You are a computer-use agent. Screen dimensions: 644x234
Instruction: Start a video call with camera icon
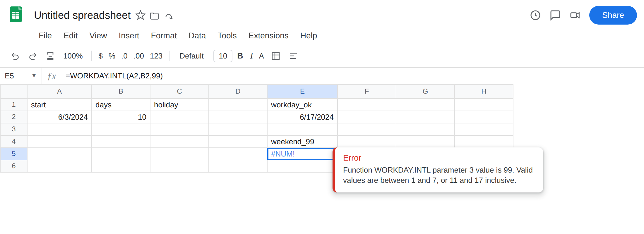pyautogui.click(x=575, y=15)
